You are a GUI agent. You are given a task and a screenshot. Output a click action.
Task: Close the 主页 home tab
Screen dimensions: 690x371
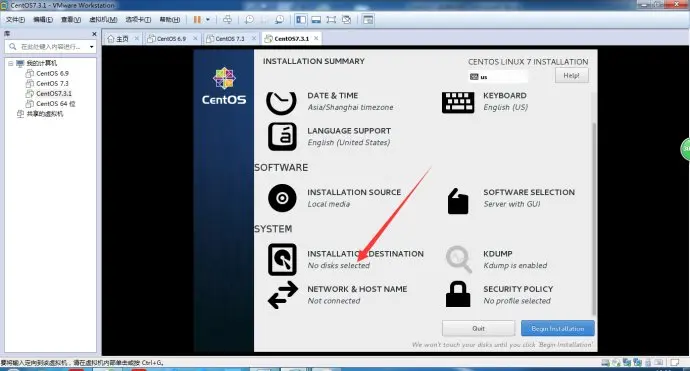point(136,38)
